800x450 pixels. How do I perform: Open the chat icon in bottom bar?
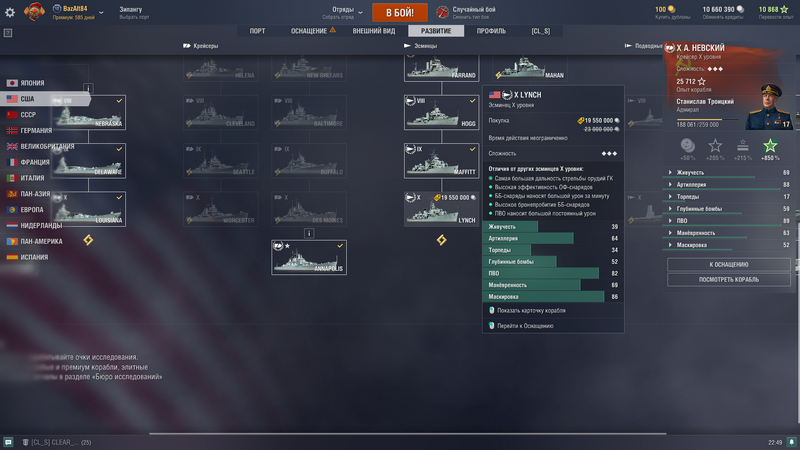pyautogui.click(x=8, y=442)
